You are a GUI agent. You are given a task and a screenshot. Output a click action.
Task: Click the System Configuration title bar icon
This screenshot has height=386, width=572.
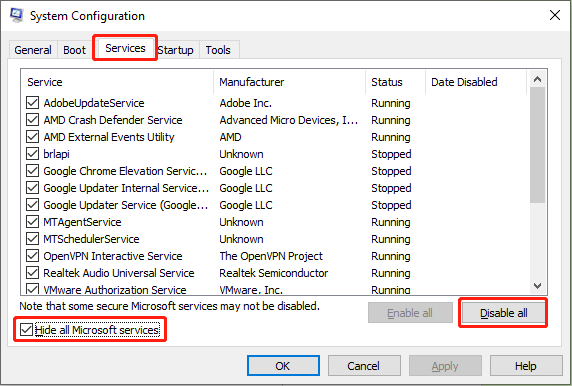point(16,16)
